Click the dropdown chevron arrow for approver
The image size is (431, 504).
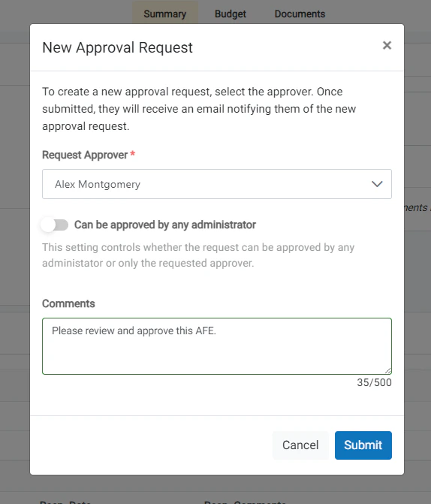(377, 184)
